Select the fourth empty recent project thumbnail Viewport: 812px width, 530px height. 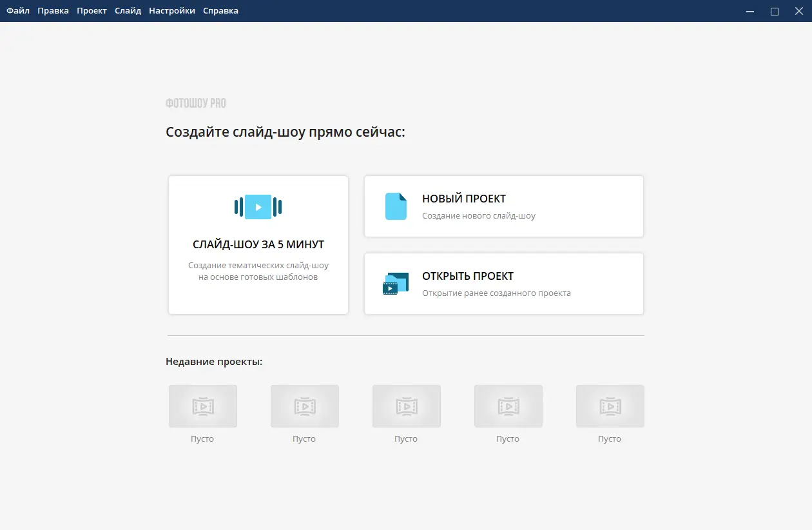(508, 406)
